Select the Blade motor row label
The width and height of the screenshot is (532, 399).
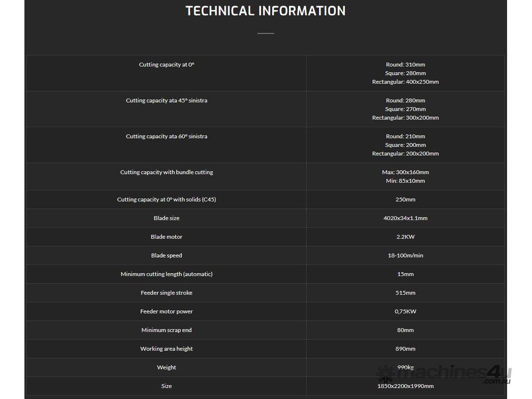point(166,237)
